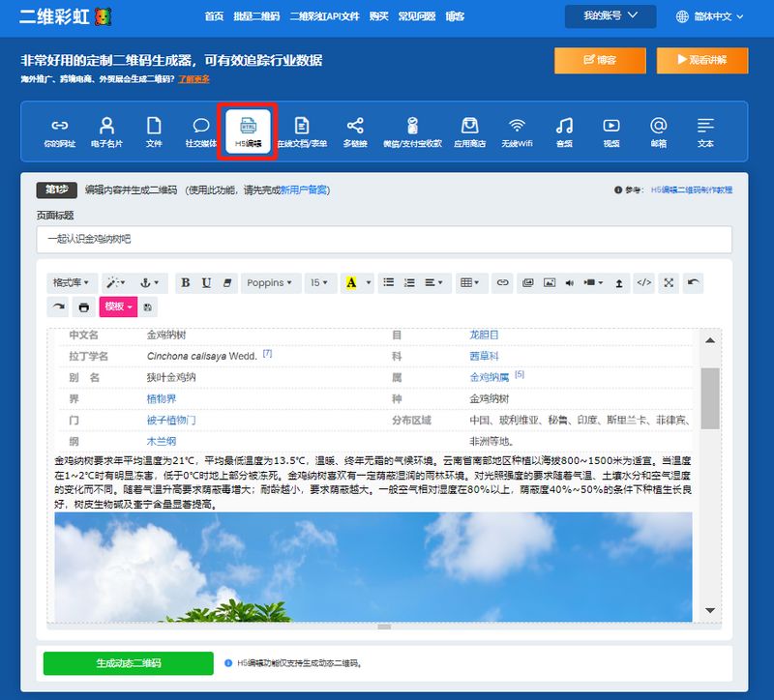Toggle bold formatting in editor

pos(186,282)
